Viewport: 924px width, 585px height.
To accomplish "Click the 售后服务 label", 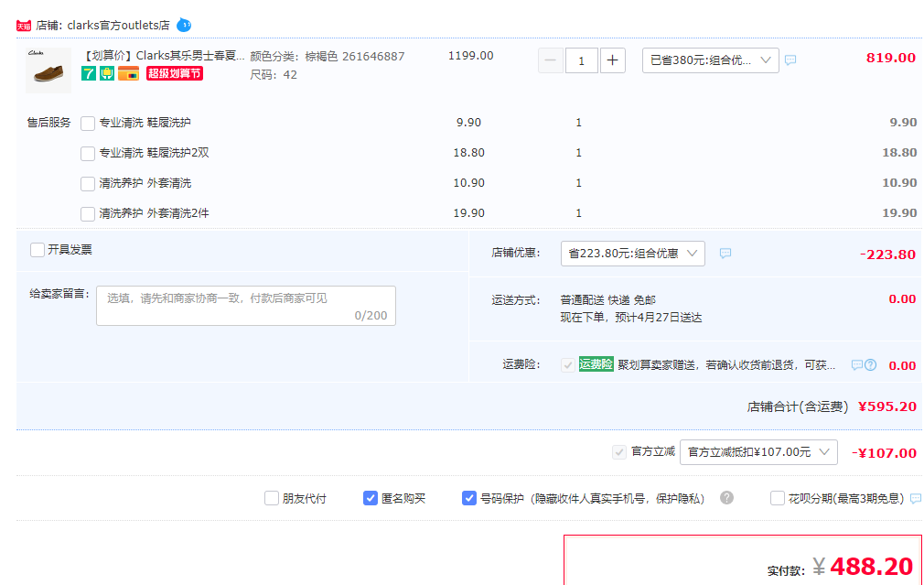I will coord(48,123).
